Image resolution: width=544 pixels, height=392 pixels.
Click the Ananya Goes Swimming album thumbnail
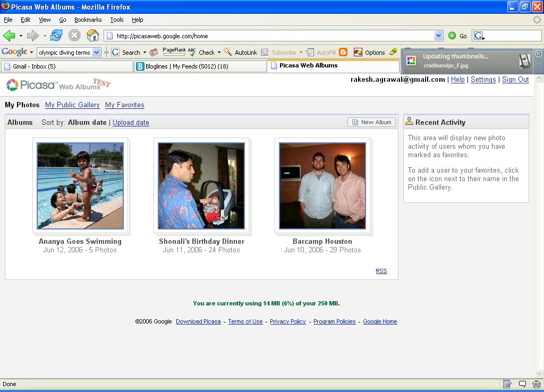80,186
